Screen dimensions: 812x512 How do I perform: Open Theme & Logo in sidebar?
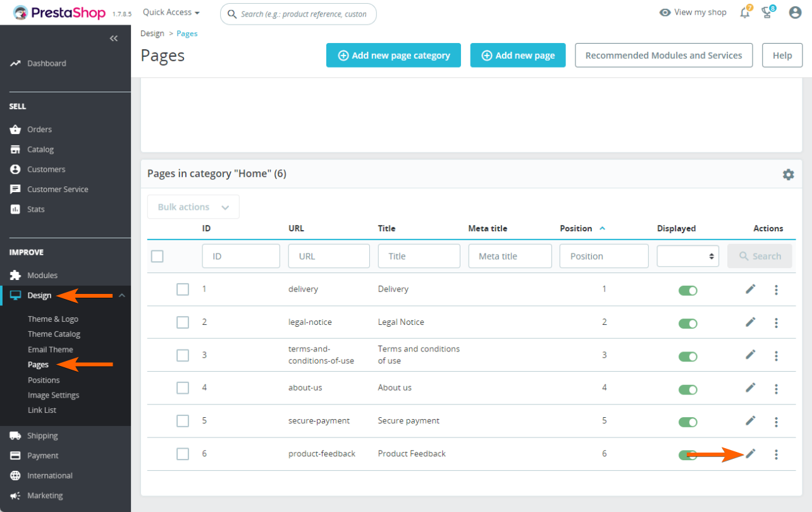coord(53,319)
